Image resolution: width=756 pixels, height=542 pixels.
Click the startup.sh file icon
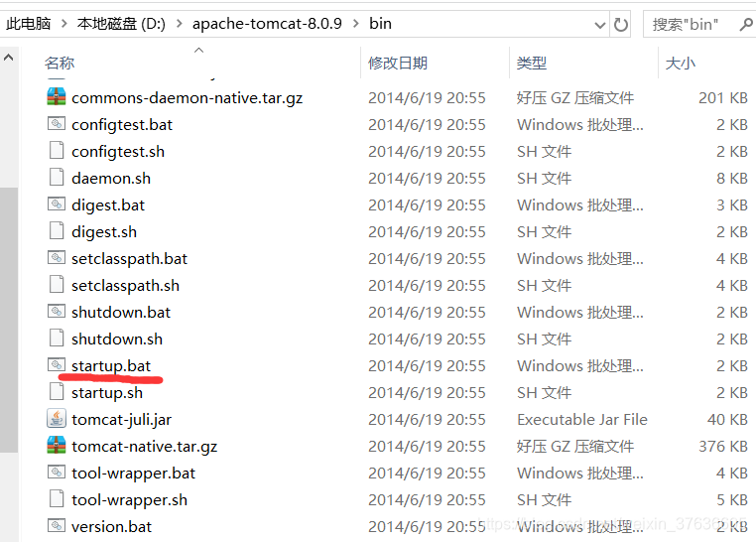click(57, 391)
